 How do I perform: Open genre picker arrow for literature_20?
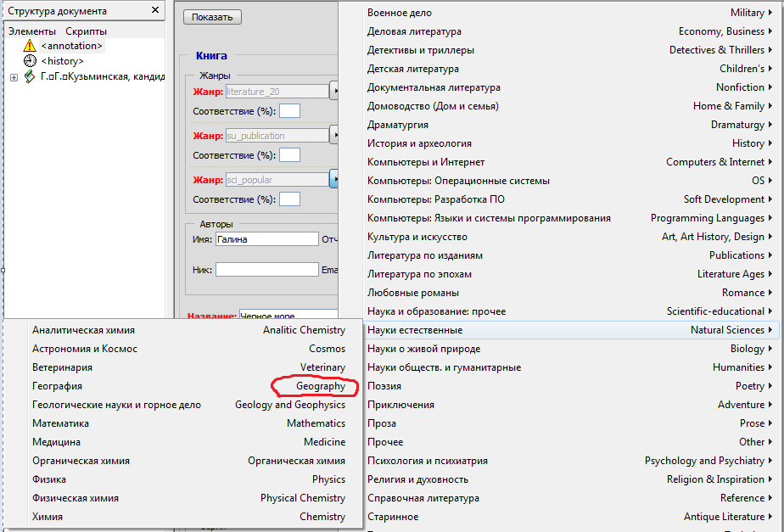pyautogui.click(x=333, y=91)
